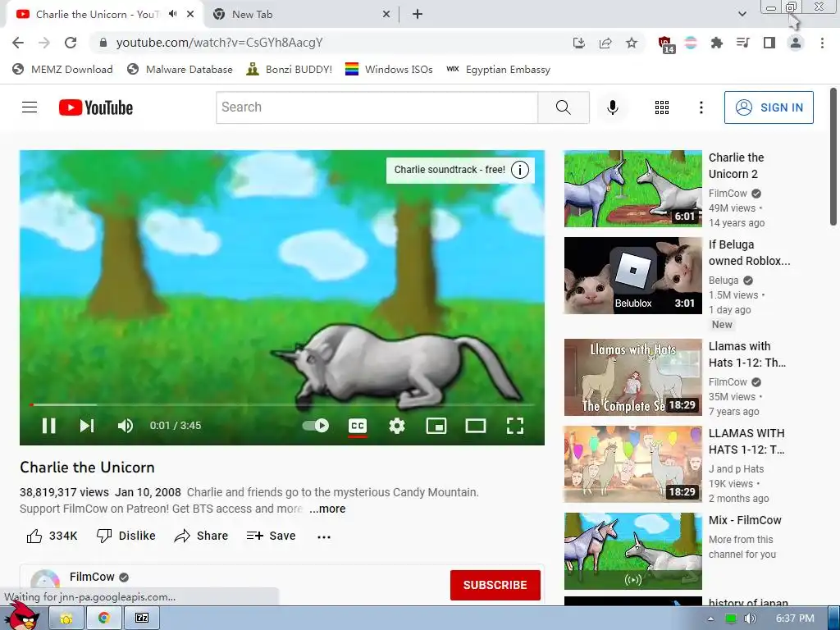Start voice search with microphone icon
Image resolution: width=840 pixels, height=630 pixels.
coord(612,107)
